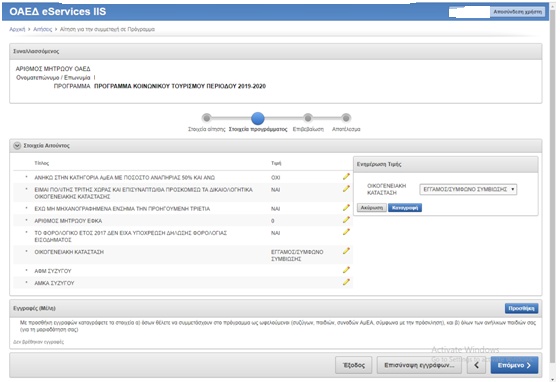This screenshot has height=382, width=560.
Task: Click Αποσύνδεση χρήστη button
Action: 518,12
